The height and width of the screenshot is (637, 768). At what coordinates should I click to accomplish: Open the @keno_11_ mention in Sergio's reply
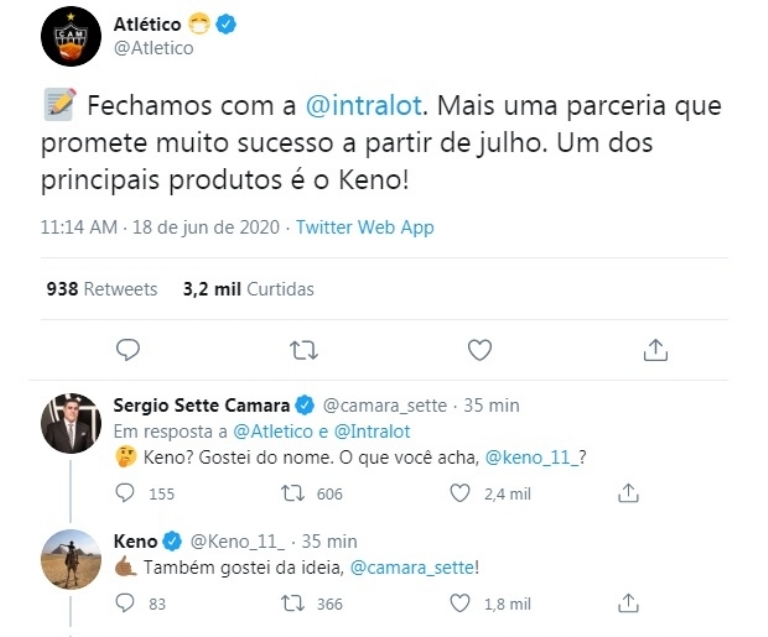pos(531,457)
